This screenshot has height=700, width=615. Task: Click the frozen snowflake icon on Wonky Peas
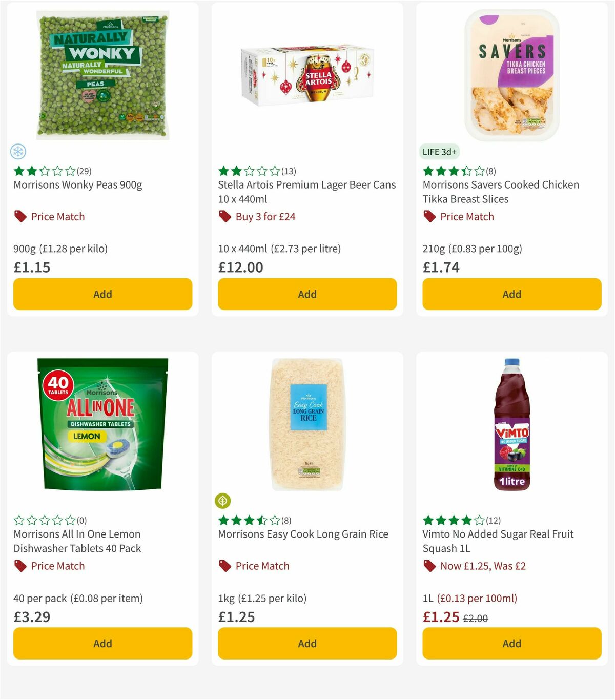pos(18,152)
